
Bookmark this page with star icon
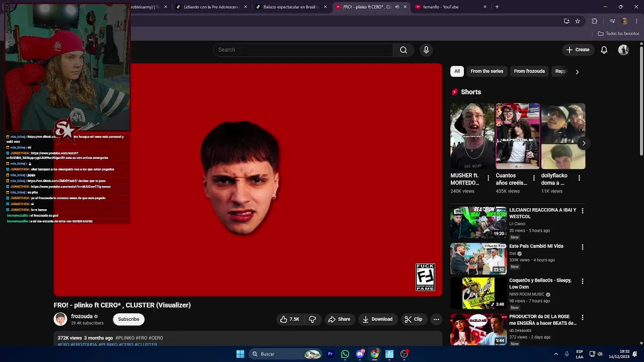[578, 21]
